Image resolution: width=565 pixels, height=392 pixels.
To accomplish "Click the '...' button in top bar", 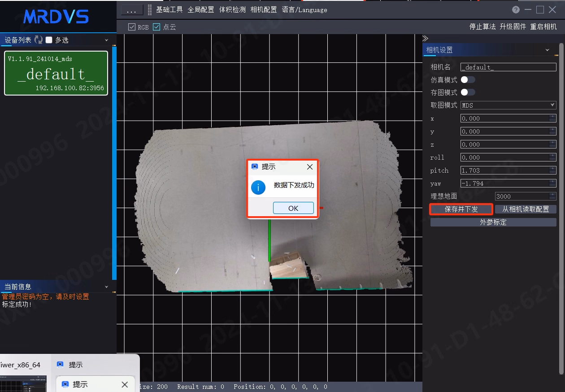I will click(x=132, y=10).
